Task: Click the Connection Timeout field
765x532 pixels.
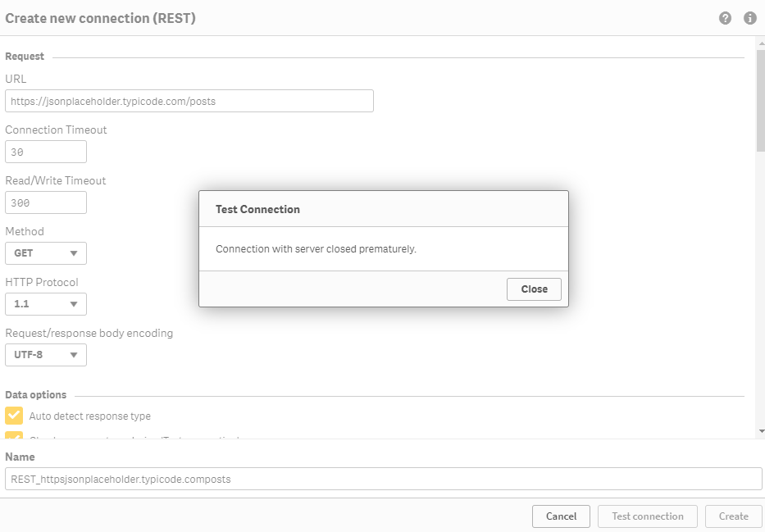Action: [46, 152]
